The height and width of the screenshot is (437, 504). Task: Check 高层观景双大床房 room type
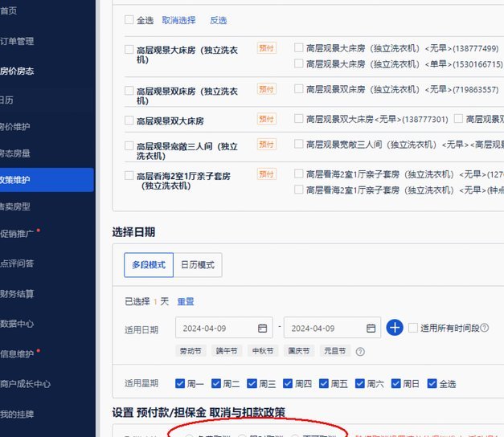129,120
